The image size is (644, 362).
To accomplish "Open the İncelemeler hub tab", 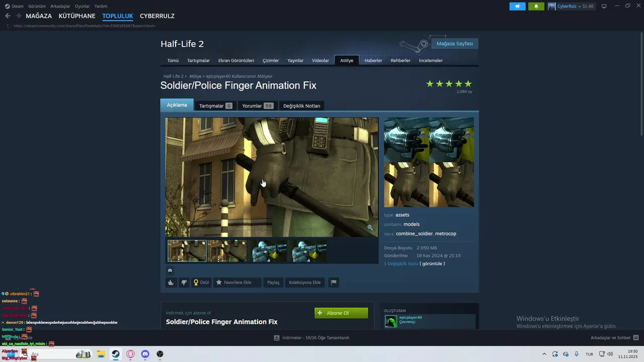I will [x=431, y=60].
